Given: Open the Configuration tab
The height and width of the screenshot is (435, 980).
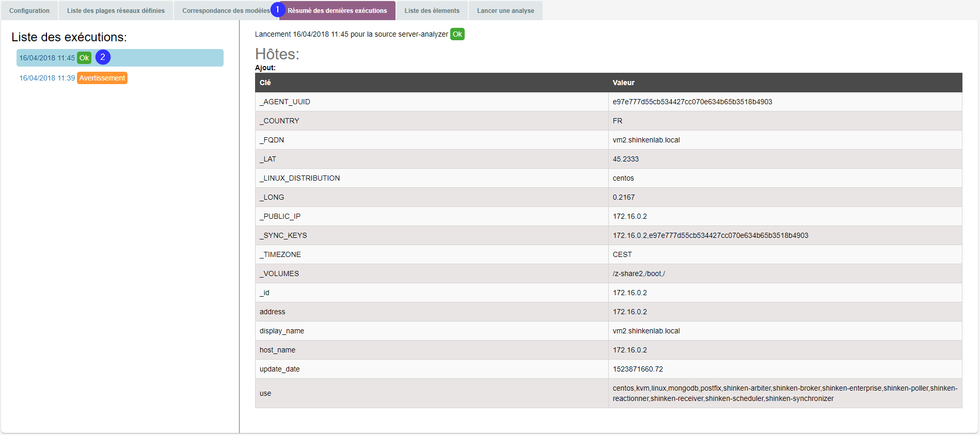Looking at the screenshot, I should 29,11.
